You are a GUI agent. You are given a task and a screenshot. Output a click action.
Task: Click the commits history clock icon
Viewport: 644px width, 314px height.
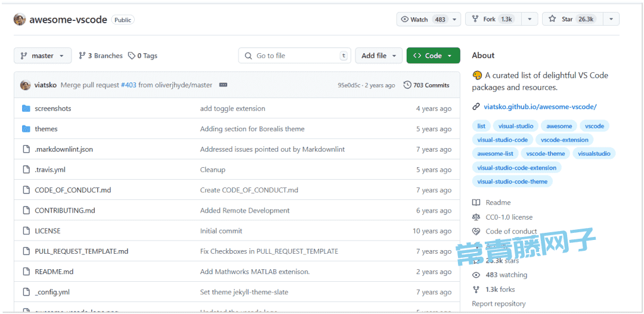(407, 85)
